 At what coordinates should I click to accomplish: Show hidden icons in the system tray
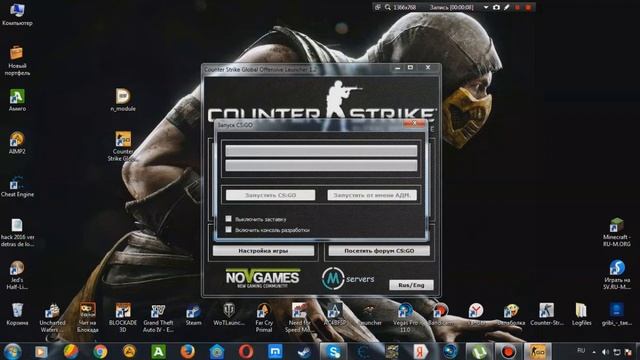[594, 352]
